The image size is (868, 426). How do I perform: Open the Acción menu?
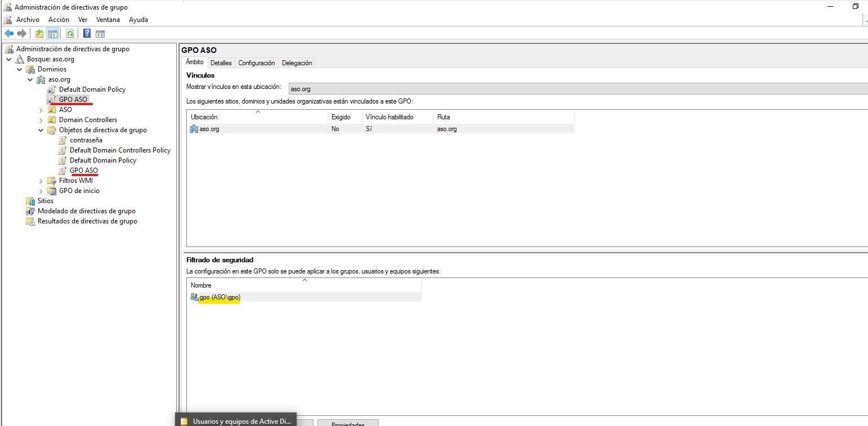tap(59, 19)
